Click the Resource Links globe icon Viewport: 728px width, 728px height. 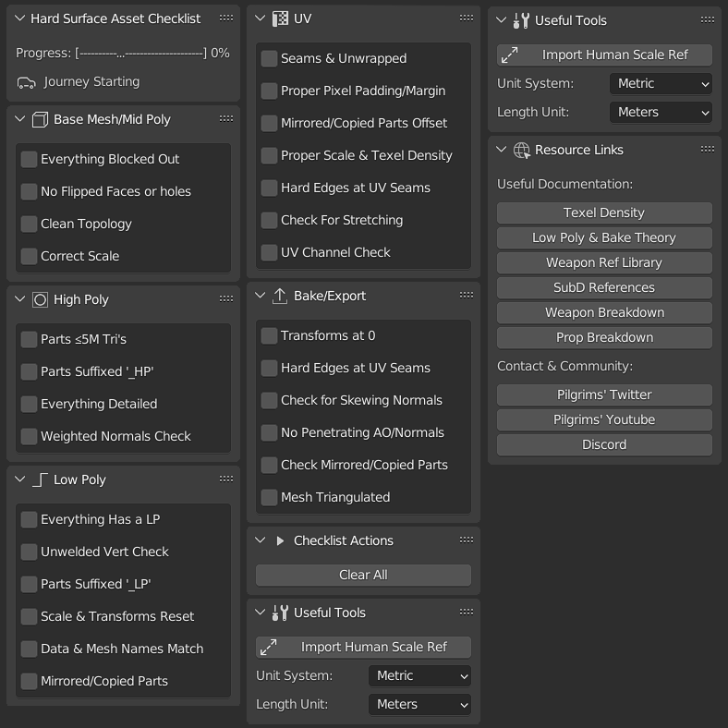(521, 150)
